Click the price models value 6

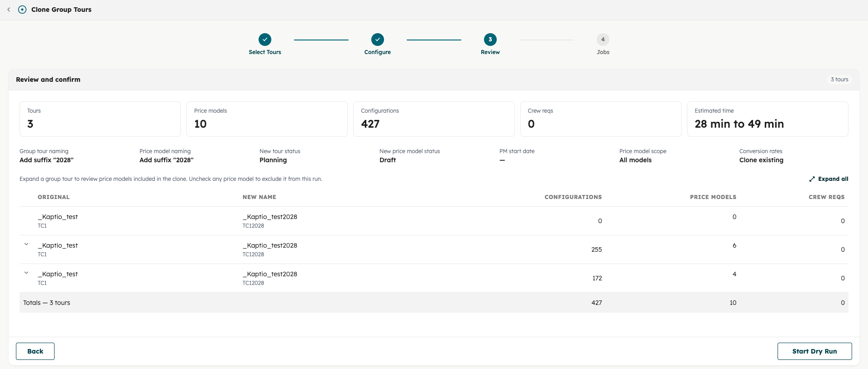734,245
